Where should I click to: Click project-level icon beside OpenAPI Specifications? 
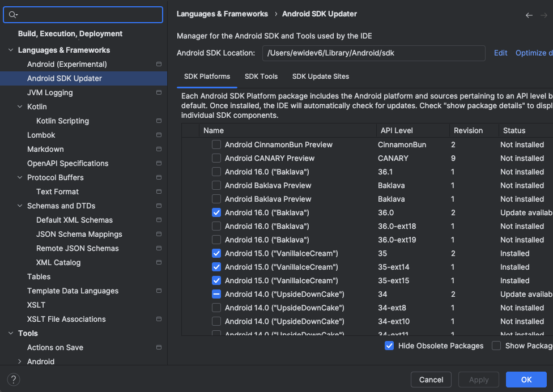pyautogui.click(x=159, y=163)
